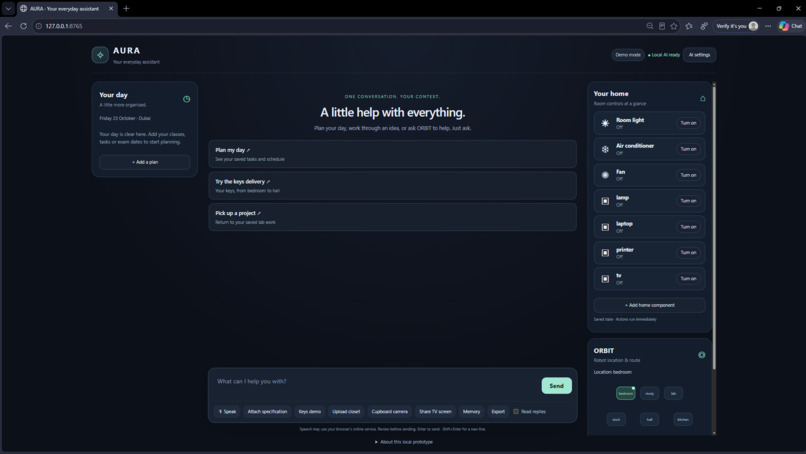The height and width of the screenshot is (454, 806).
Task: Click the AURA logo icon
Action: click(100, 55)
